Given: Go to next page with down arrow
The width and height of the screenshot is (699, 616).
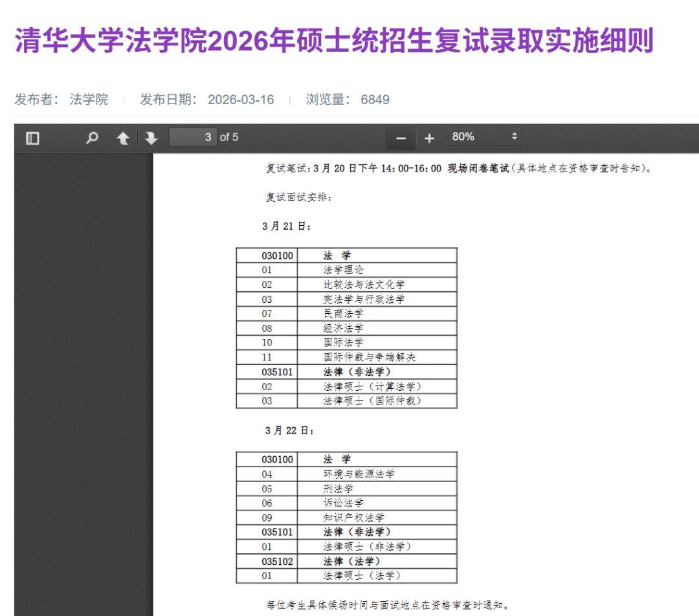Looking at the screenshot, I should [151, 138].
